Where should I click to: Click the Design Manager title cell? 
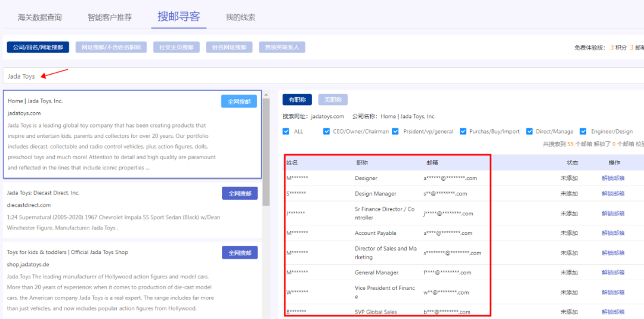(376, 193)
